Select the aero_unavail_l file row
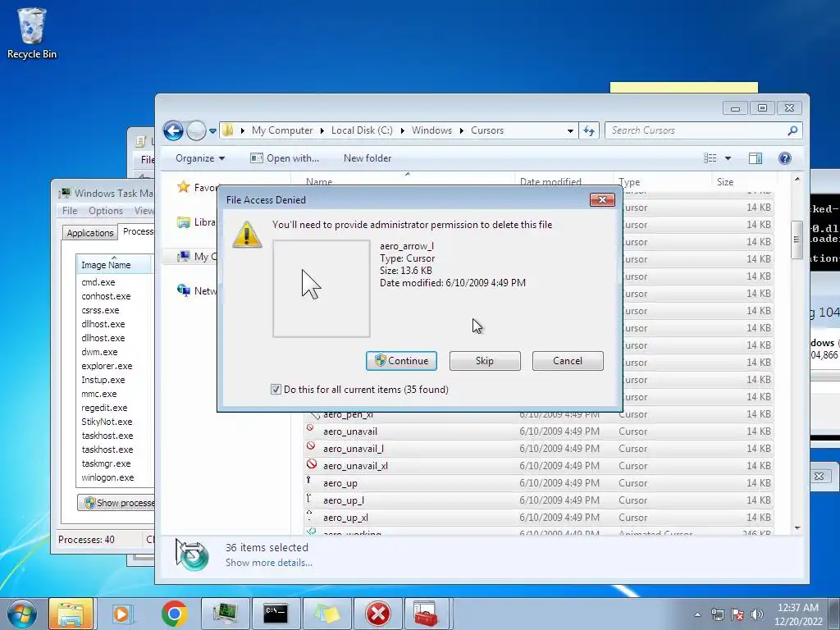This screenshot has height=630, width=840. tap(538, 449)
